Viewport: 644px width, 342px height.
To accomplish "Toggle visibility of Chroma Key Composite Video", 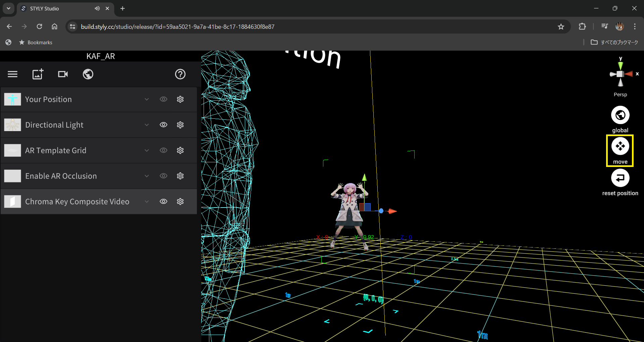I will tap(163, 201).
